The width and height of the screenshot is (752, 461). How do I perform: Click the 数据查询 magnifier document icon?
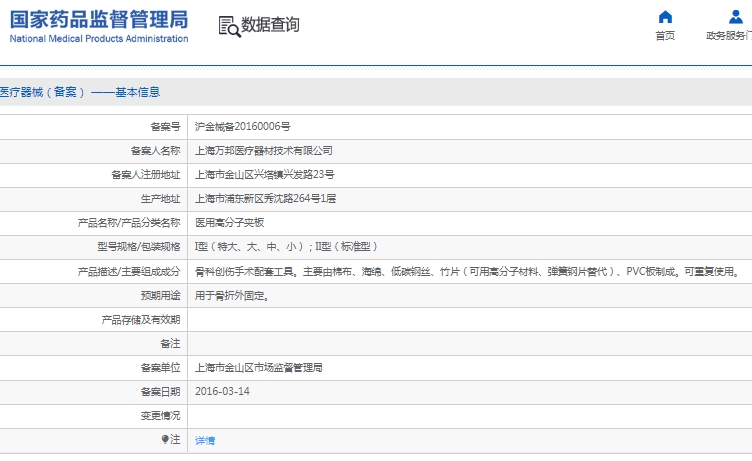tap(229, 26)
